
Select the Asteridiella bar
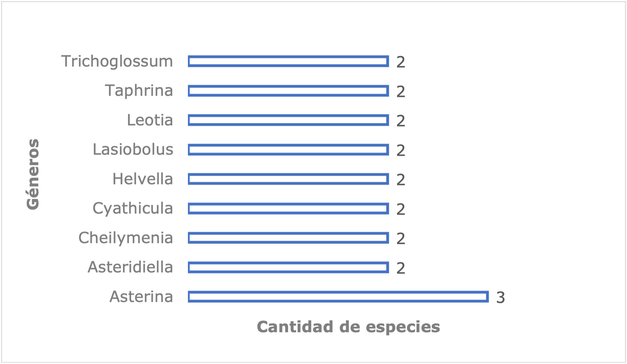pyautogui.click(x=288, y=267)
